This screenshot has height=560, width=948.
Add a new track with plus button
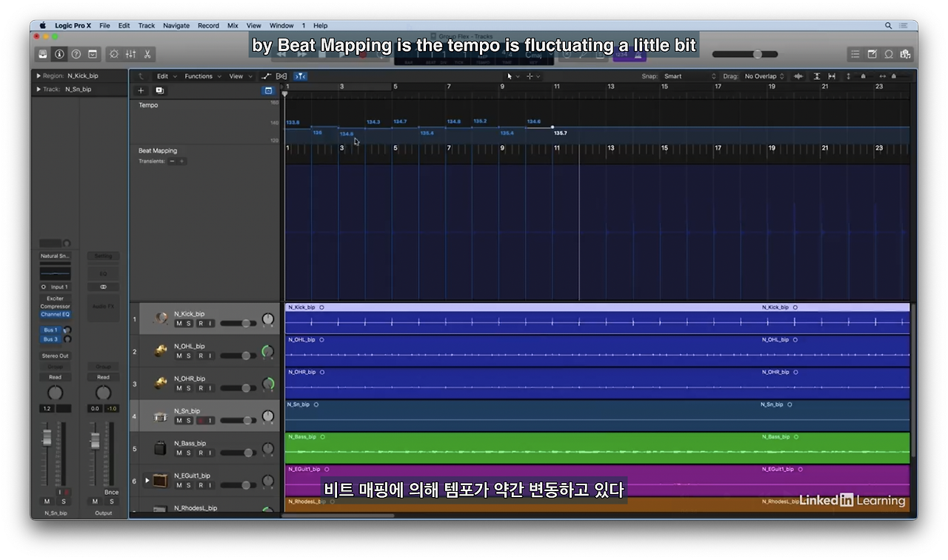(x=141, y=90)
